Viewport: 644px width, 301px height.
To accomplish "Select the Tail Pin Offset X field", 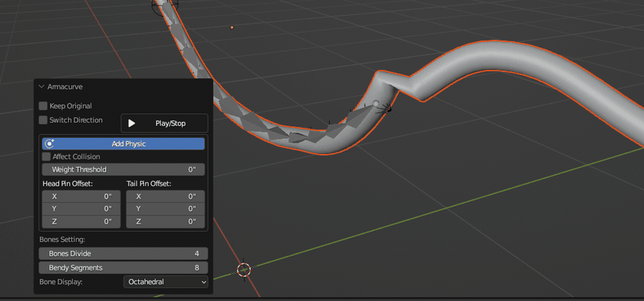I will tap(166, 196).
